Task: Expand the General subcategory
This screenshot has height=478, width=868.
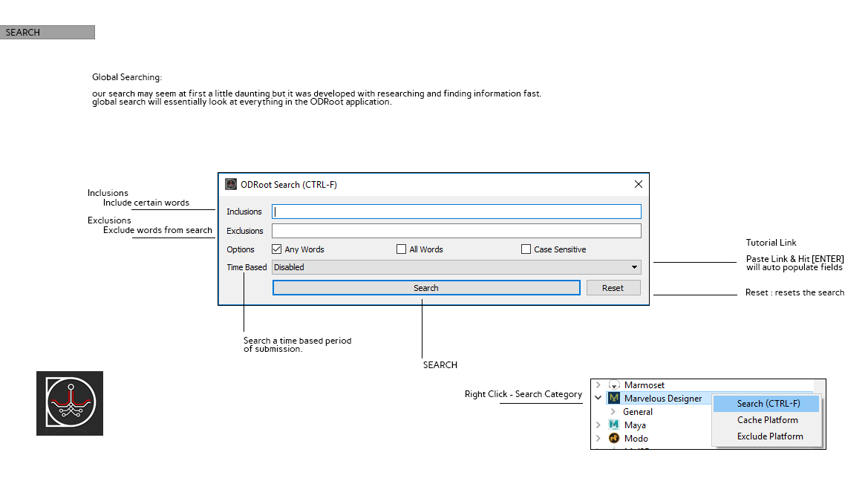Action: click(613, 412)
